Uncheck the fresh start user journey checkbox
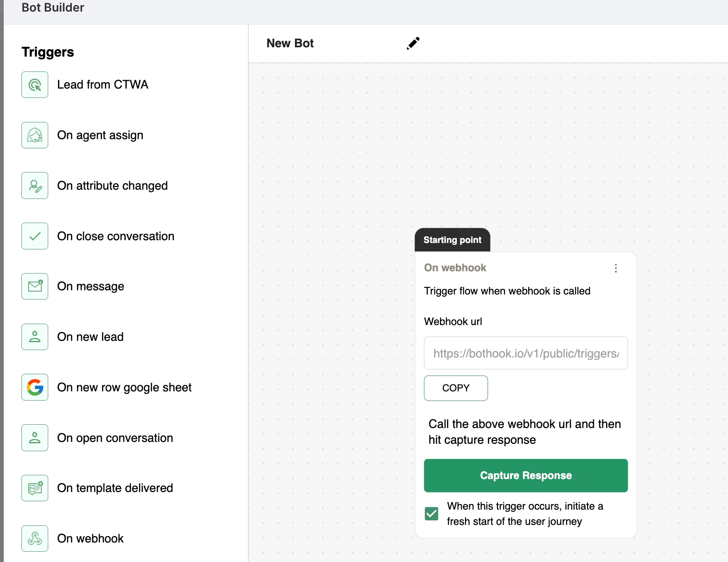This screenshot has width=728, height=562. click(x=431, y=514)
